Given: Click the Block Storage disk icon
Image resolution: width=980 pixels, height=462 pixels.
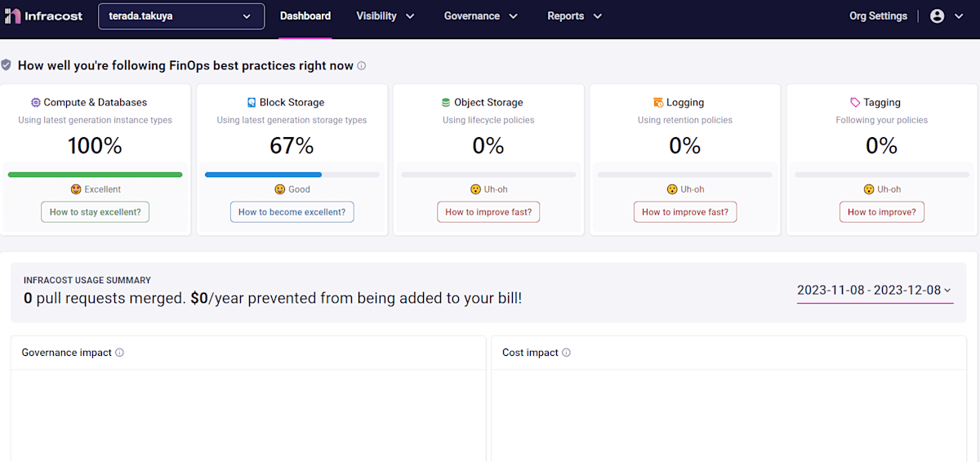Looking at the screenshot, I should (252, 103).
